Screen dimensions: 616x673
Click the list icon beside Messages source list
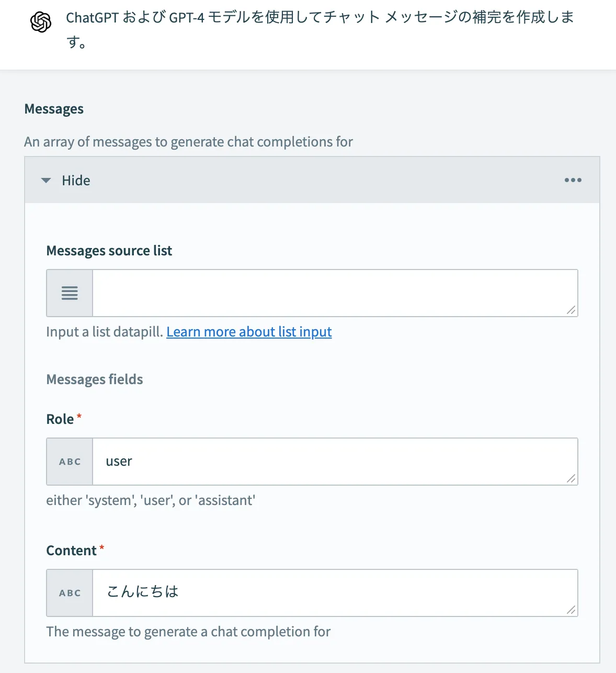[x=70, y=293]
